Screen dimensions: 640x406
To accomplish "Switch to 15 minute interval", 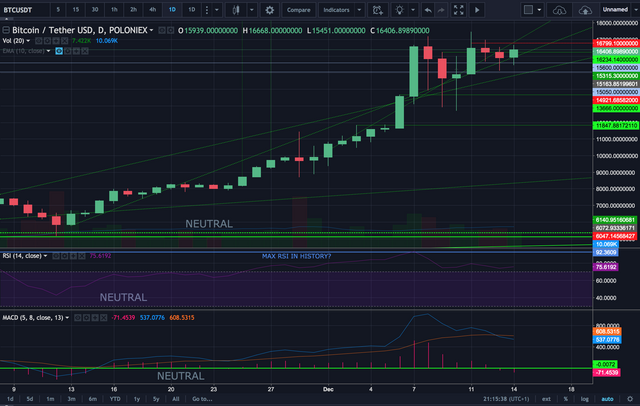I will click(x=76, y=10).
